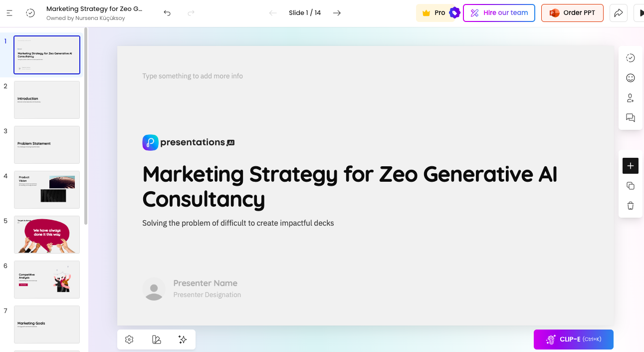644x352 pixels.
Task: Open the hamburger menu icon
Action: 9,13
